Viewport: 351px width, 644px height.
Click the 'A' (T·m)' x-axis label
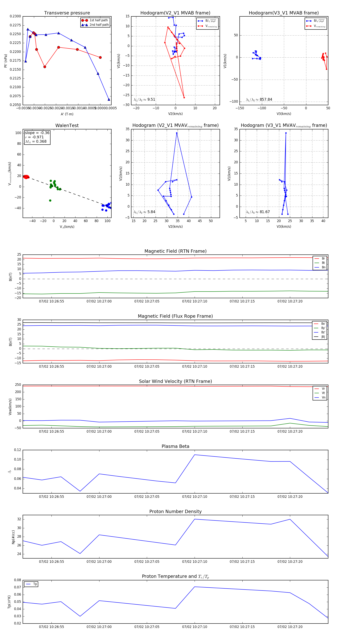pos(67,114)
